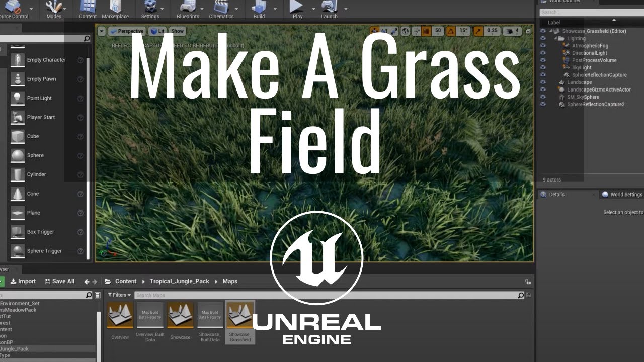Click the Content Browser lock icon
The width and height of the screenshot is (644, 362).
pos(528,282)
